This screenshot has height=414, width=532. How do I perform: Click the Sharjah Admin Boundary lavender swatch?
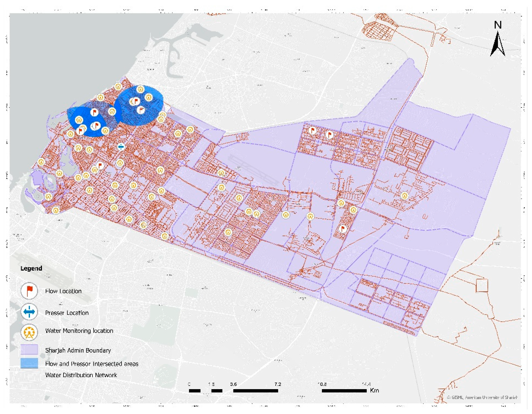click(29, 349)
